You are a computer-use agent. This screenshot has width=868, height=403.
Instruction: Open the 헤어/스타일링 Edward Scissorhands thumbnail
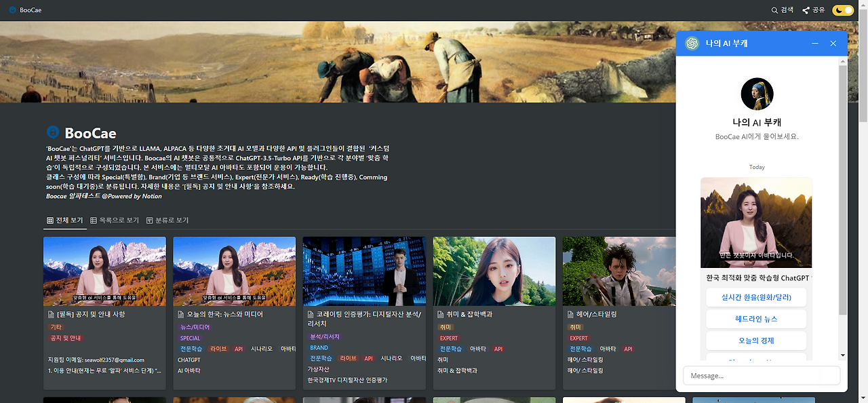pos(619,271)
